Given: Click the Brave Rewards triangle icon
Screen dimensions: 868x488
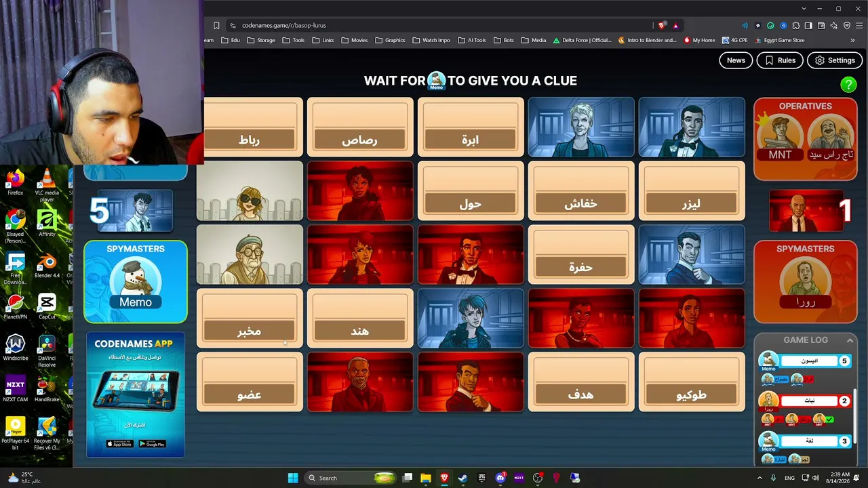Looking at the screenshot, I should pyautogui.click(x=675, y=26).
